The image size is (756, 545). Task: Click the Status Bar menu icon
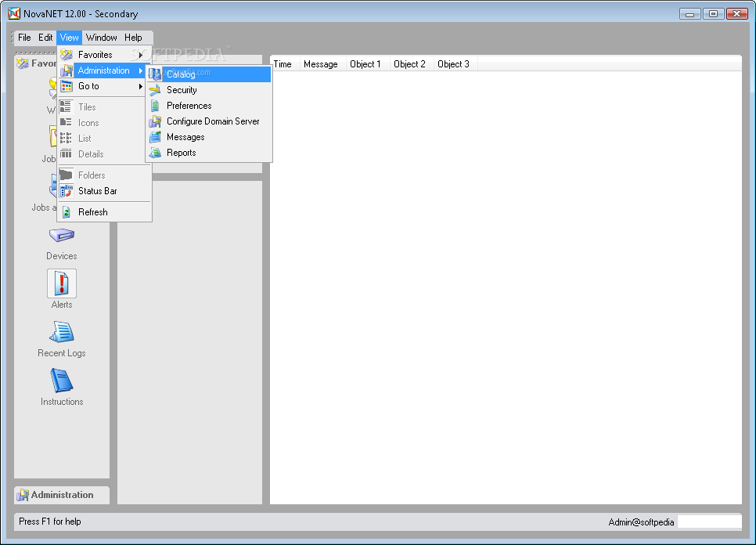pyautogui.click(x=66, y=191)
